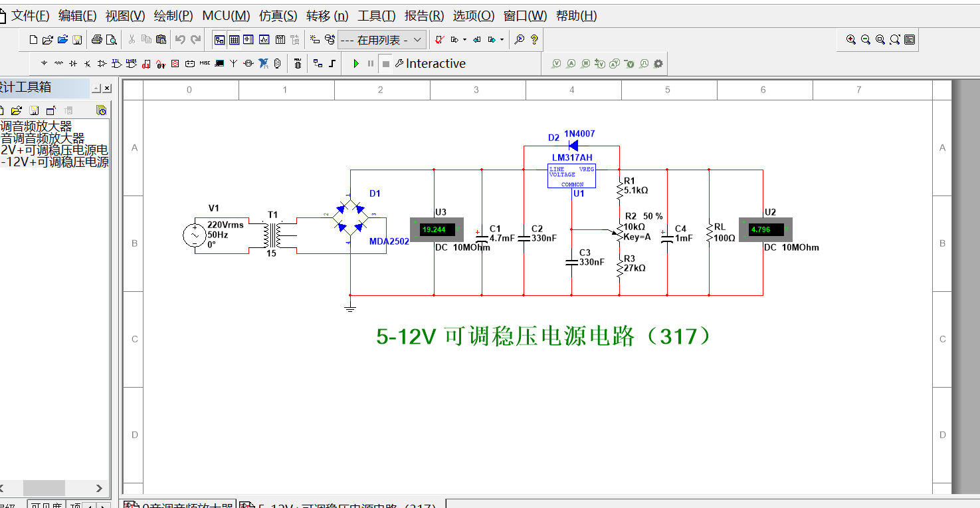This screenshot has width=980, height=508.
Task: Open the Postprocessor icon
Action: [x=280, y=40]
